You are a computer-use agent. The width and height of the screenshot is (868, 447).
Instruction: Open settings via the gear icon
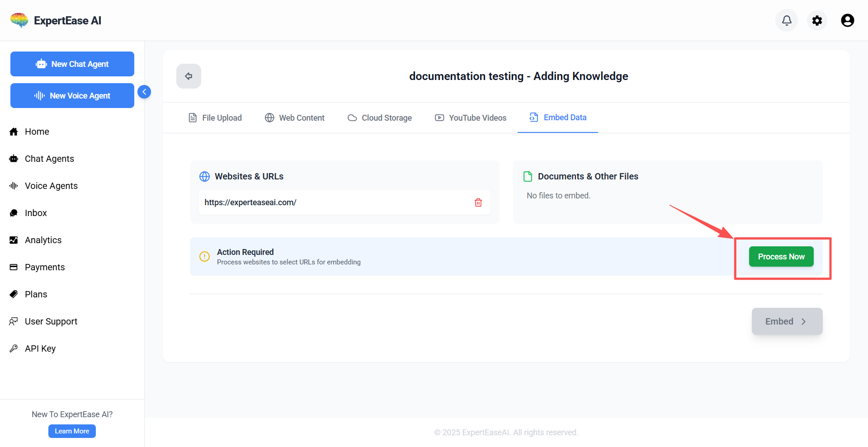[817, 20]
